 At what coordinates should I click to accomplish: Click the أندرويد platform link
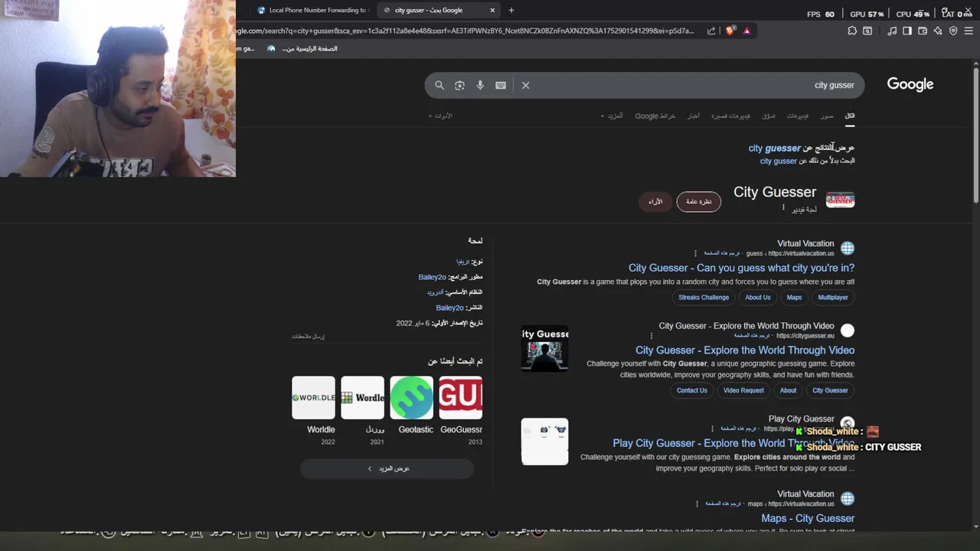click(x=436, y=292)
